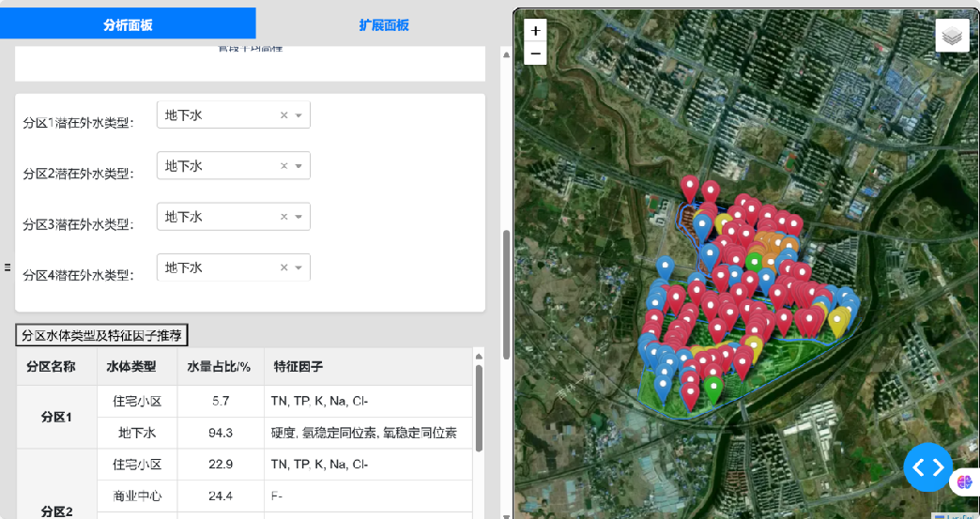Zoom in on the map
Viewport: 980px width, 519px height.
point(536,31)
